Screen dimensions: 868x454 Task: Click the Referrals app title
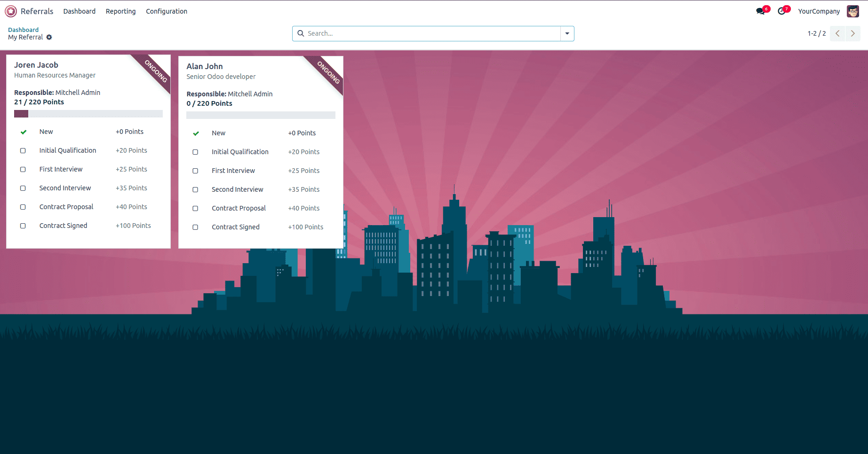[37, 11]
